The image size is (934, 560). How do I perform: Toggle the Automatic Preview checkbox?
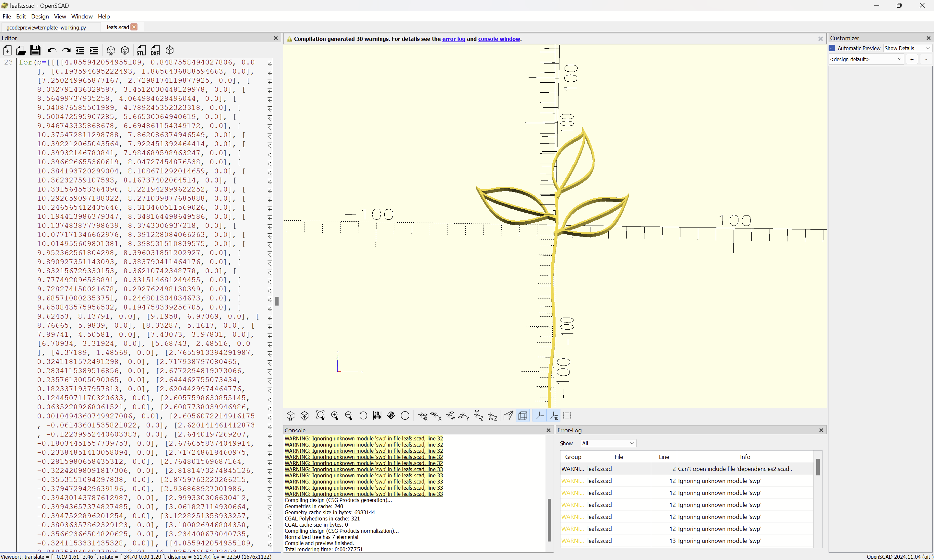point(832,48)
